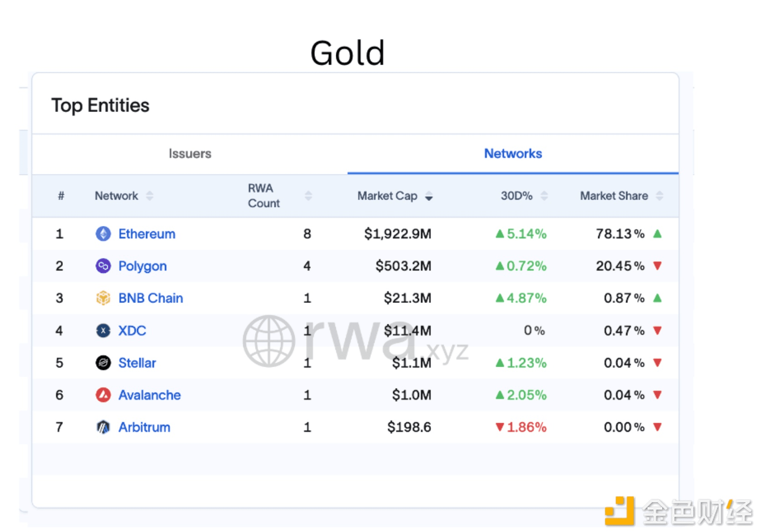Click the Arbitrum row market cap value

[409, 427]
